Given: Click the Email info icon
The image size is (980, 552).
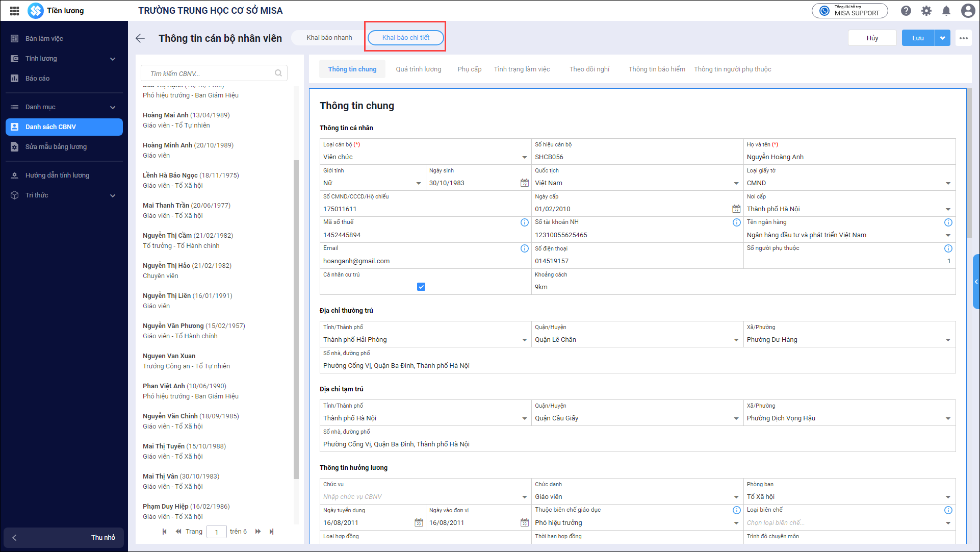Looking at the screenshot, I should tap(524, 248).
